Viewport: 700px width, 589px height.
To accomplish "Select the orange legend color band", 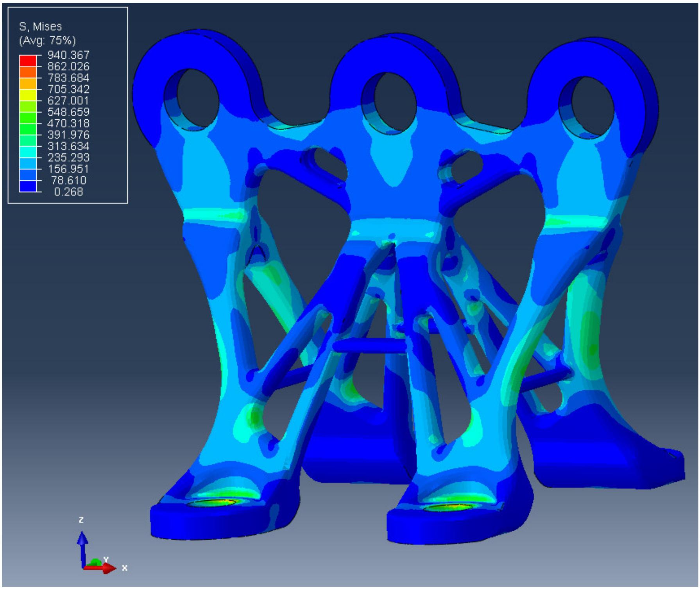I will 28,72.
